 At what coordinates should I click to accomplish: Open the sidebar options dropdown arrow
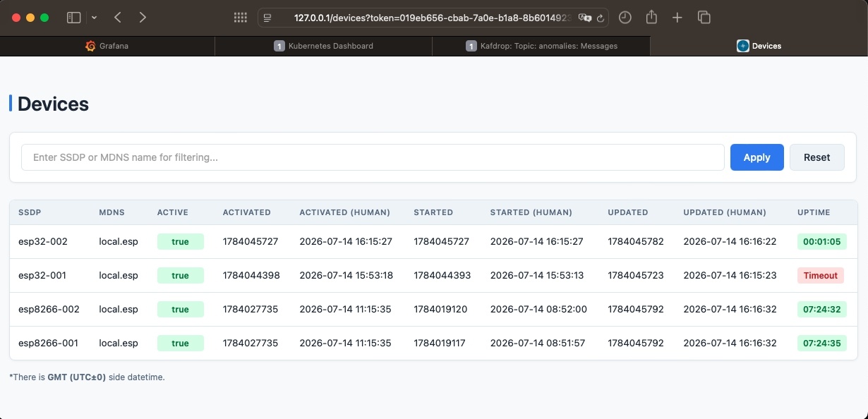tap(95, 18)
